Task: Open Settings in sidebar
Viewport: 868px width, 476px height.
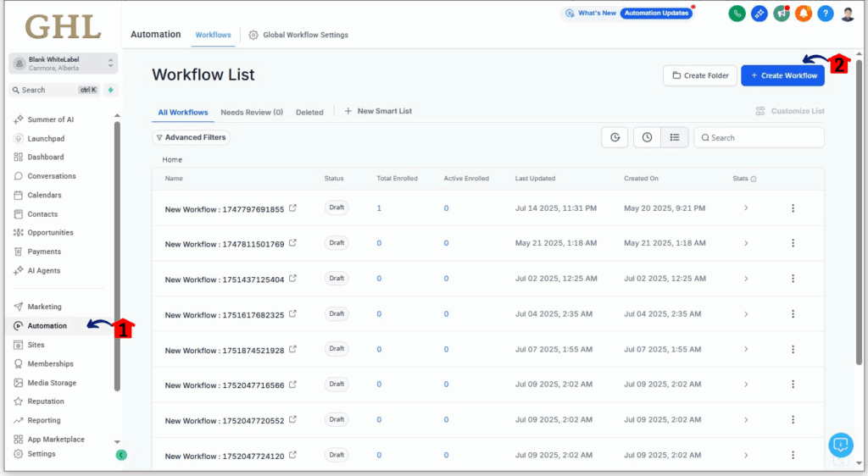Action: (x=42, y=454)
